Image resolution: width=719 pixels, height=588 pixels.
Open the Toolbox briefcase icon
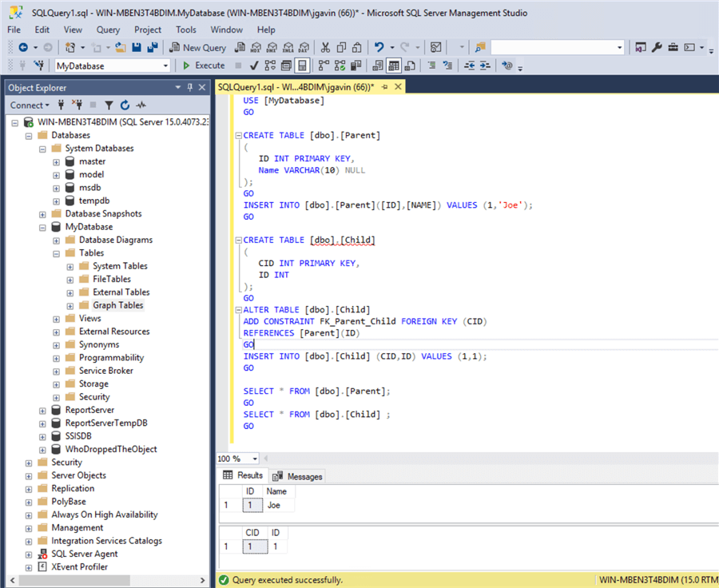[x=673, y=47]
